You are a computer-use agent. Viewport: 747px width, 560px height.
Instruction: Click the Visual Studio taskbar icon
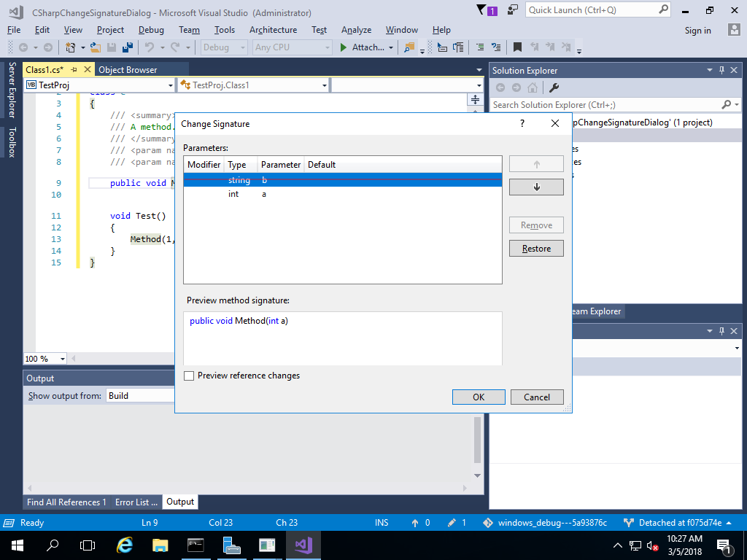tap(303, 545)
